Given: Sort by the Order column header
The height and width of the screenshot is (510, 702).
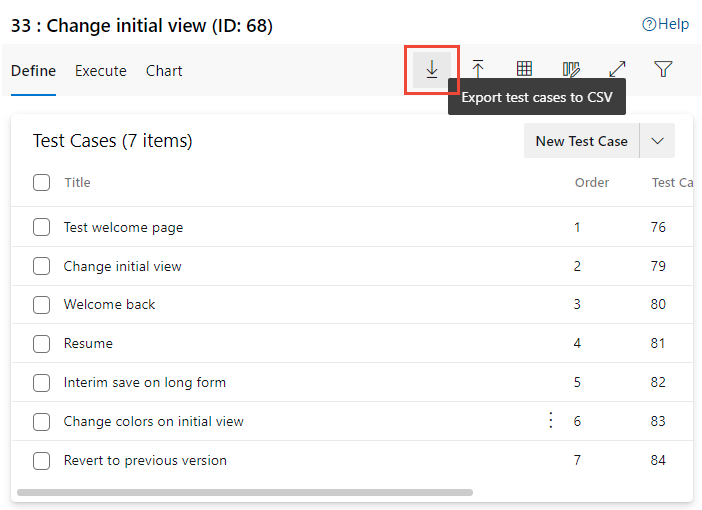Looking at the screenshot, I should click(592, 182).
